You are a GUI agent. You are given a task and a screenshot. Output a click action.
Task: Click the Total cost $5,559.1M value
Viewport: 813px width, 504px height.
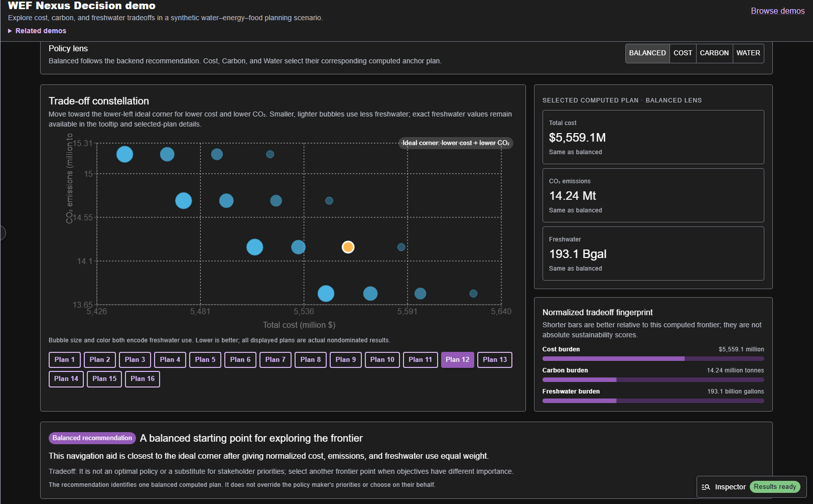click(577, 138)
